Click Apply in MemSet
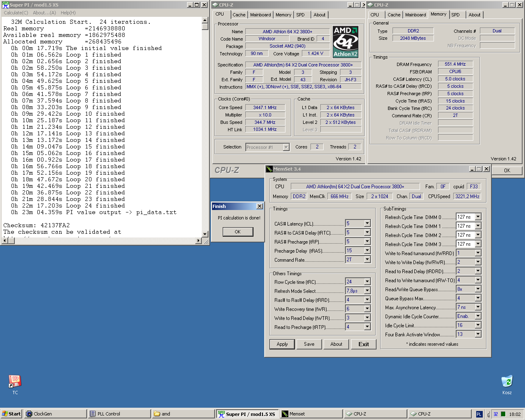 coord(282,344)
